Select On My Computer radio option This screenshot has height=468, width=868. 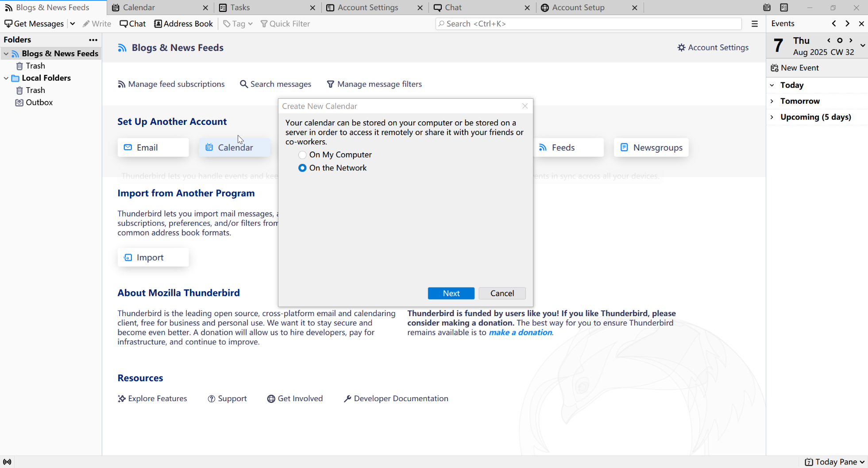click(335, 155)
